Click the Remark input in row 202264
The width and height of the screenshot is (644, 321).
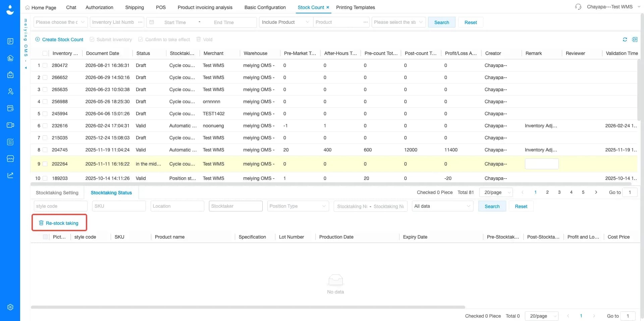(541, 164)
